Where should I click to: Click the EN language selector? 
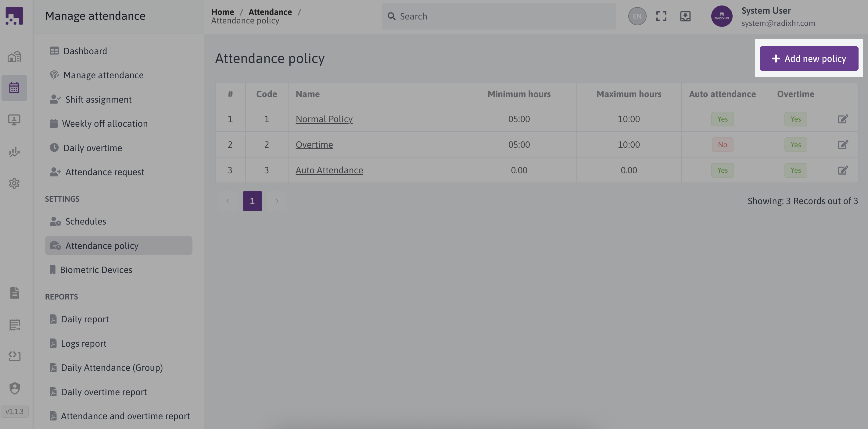(637, 16)
